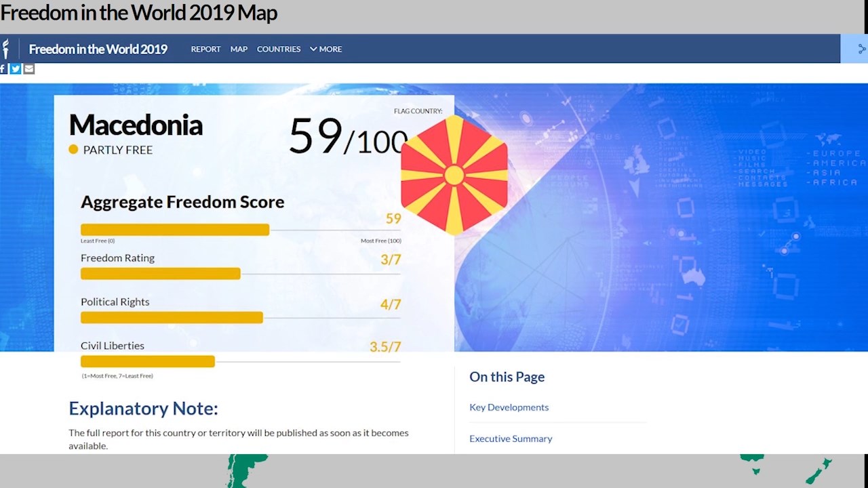Click the FLAG COUNTRY label

[x=418, y=111]
